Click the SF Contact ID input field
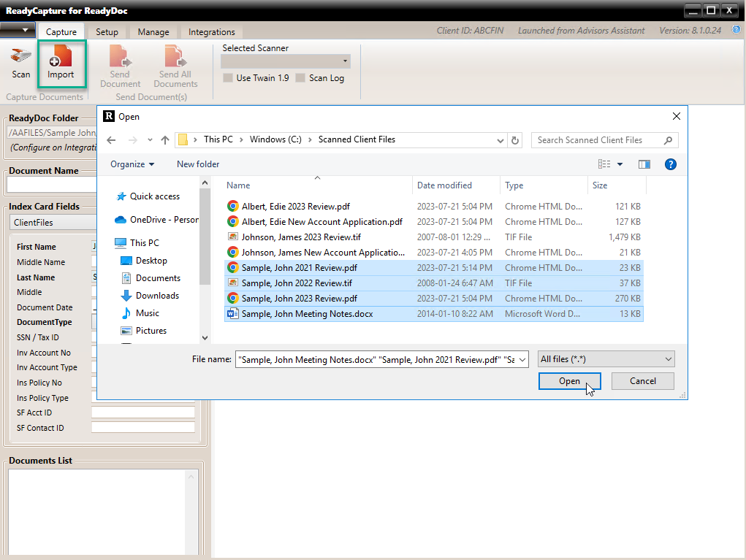 coord(142,428)
